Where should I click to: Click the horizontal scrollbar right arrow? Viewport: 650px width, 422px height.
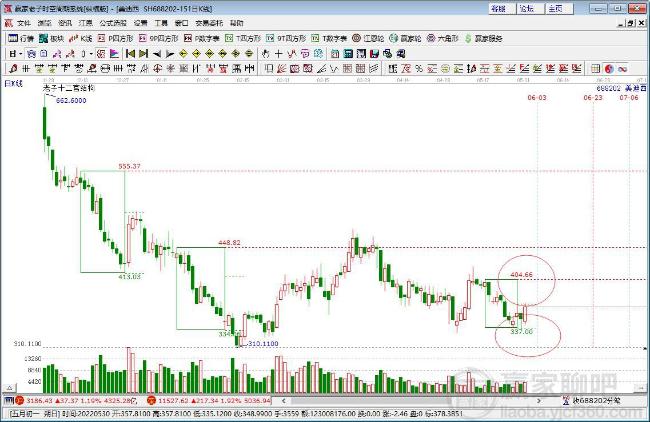pyautogui.click(x=538, y=401)
